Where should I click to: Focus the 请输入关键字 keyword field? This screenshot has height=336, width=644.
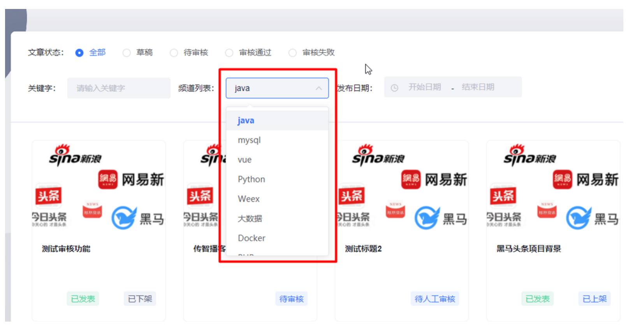tap(119, 88)
